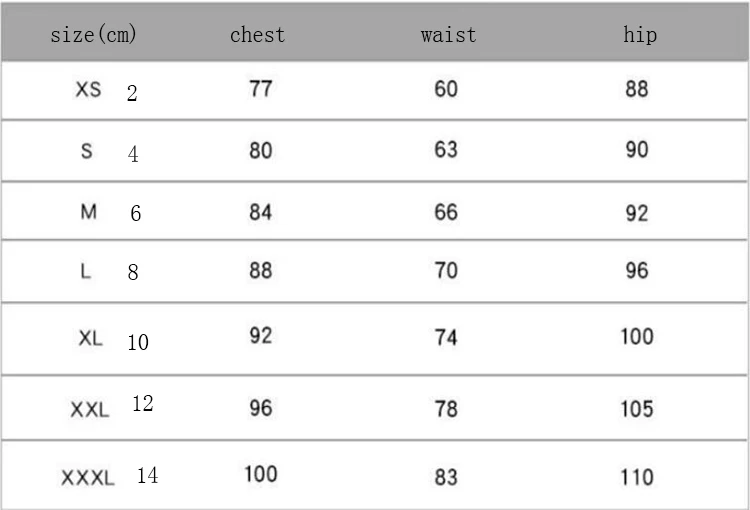Click numeric size 12 beside XXL
Viewport: 750px width, 510px height.
142,404
